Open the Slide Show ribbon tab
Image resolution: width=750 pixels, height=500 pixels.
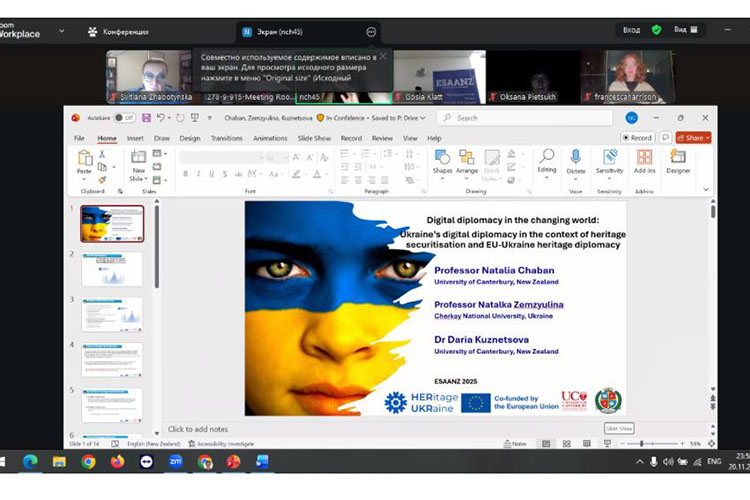(314, 138)
